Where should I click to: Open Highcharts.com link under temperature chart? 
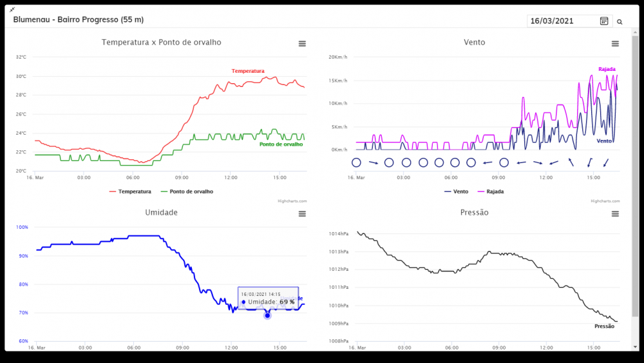(x=292, y=201)
